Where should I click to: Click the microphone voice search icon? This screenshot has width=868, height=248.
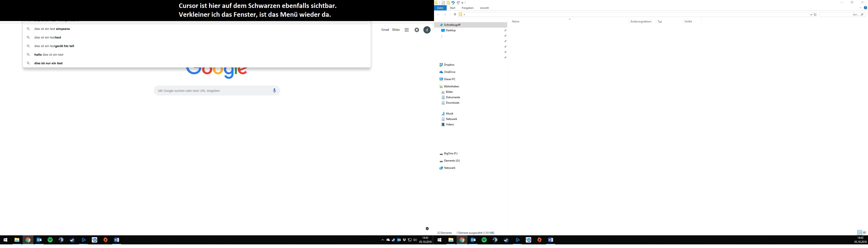274,91
